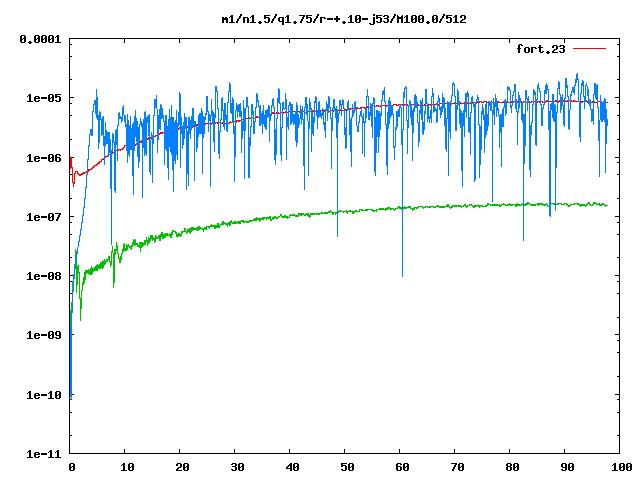
Task: Click the 1e-09 y-axis label
Action: (x=43, y=335)
